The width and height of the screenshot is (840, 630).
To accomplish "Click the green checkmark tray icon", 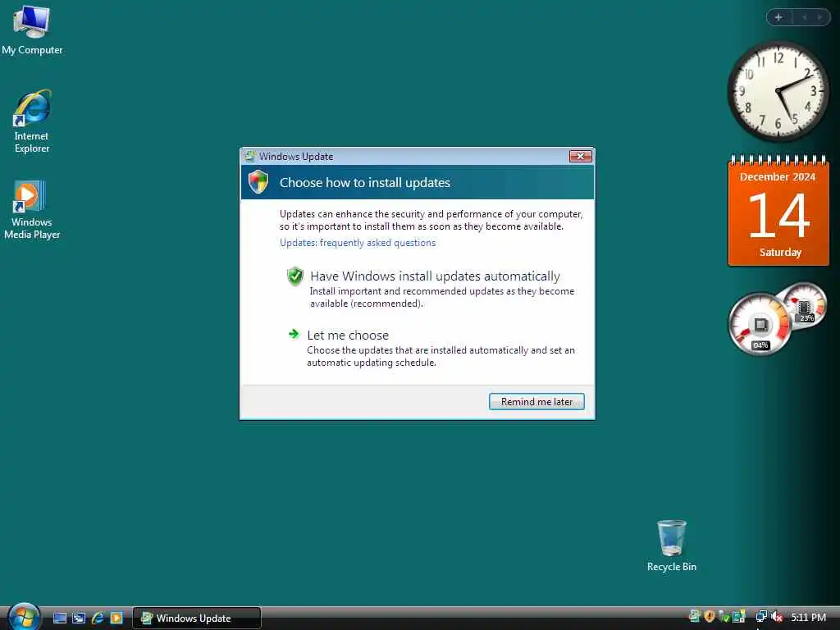I will tap(724, 617).
